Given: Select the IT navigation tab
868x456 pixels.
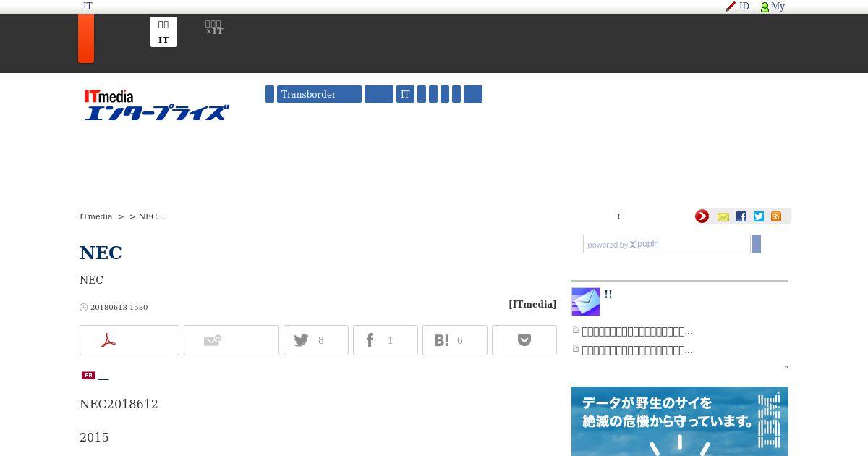Looking at the screenshot, I should coord(405,94).
